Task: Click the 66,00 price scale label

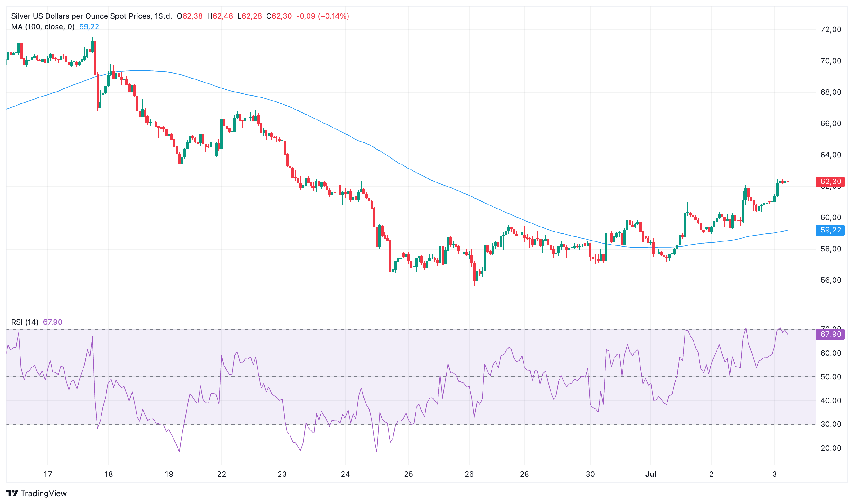Action: point(830,124)
